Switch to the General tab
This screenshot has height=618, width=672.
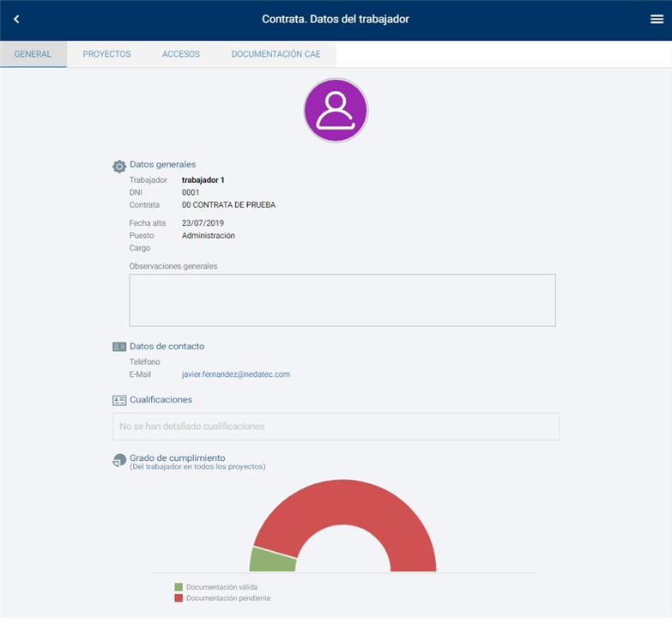[x=33, y=54]
